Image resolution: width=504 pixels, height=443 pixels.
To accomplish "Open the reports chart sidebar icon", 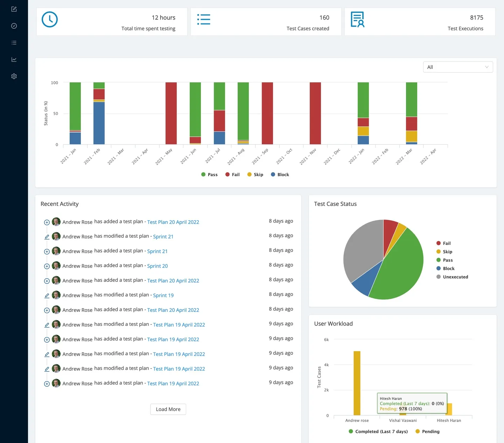I will click(14, 59).
